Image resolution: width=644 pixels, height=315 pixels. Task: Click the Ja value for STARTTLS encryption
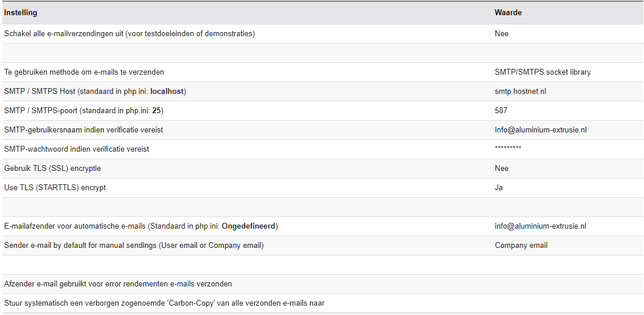pyautogui.click(x=499, y=188)
